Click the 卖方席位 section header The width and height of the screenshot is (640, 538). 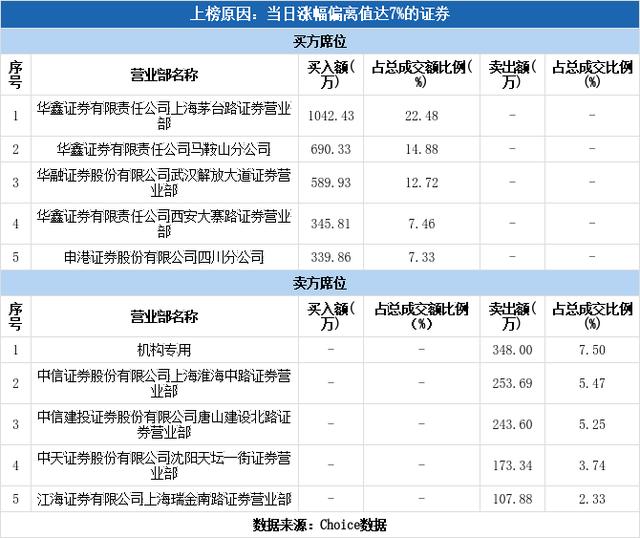320,283
